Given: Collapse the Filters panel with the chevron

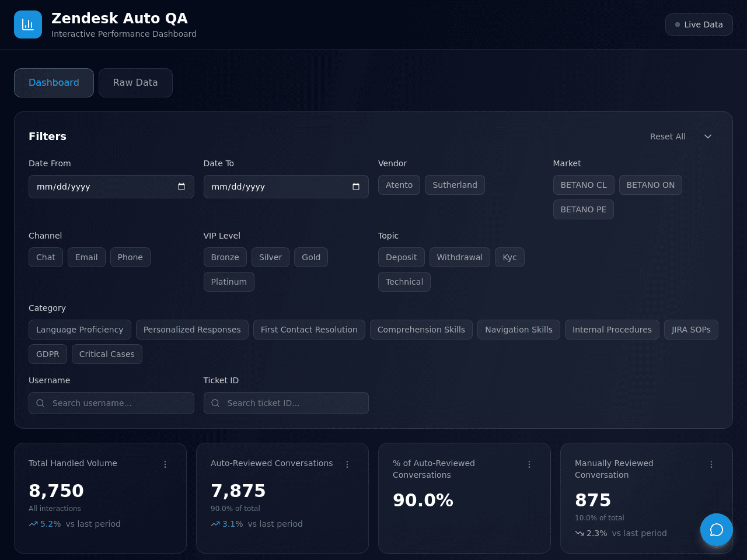Looking at the screenshot, I should [708, 136].
